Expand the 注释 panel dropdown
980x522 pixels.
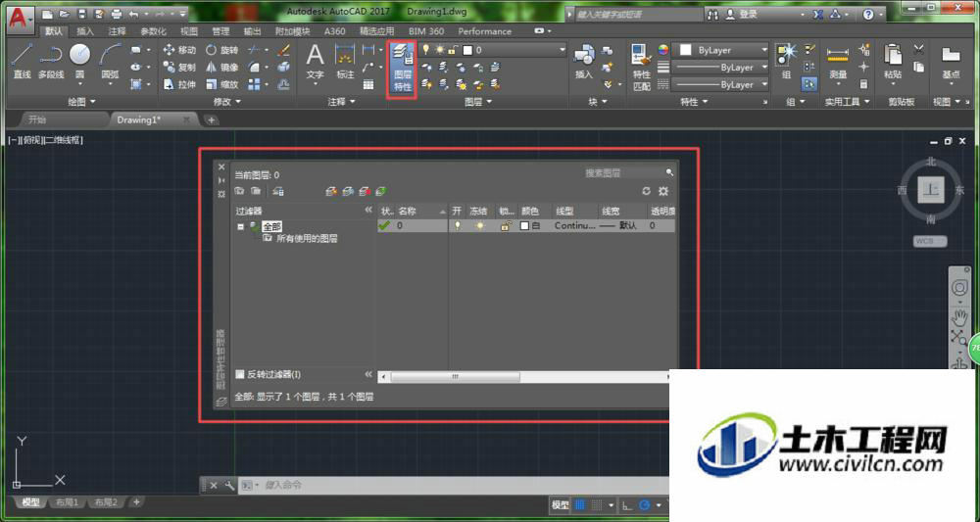(342, 101)
